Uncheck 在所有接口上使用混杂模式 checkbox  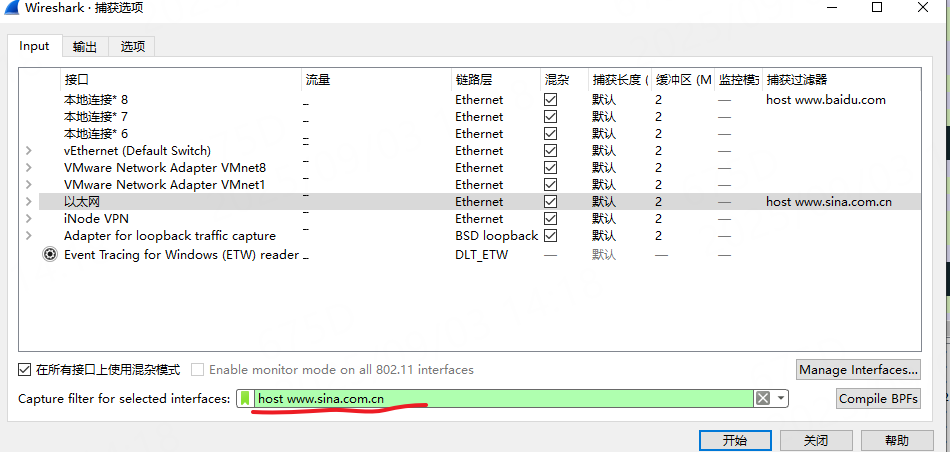click(24, 369)
